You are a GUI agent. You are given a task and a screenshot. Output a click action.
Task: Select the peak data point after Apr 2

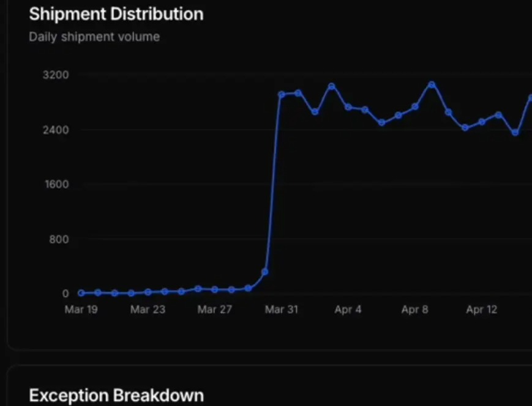point(331,86)
